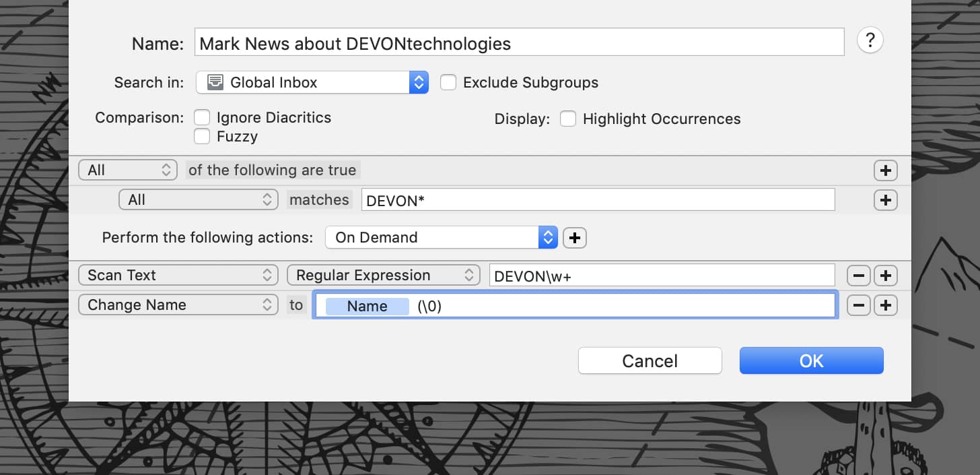Click the Global Inbox tray icon
980x475 pixels.
pyautogui.click(x=215, y=82)
